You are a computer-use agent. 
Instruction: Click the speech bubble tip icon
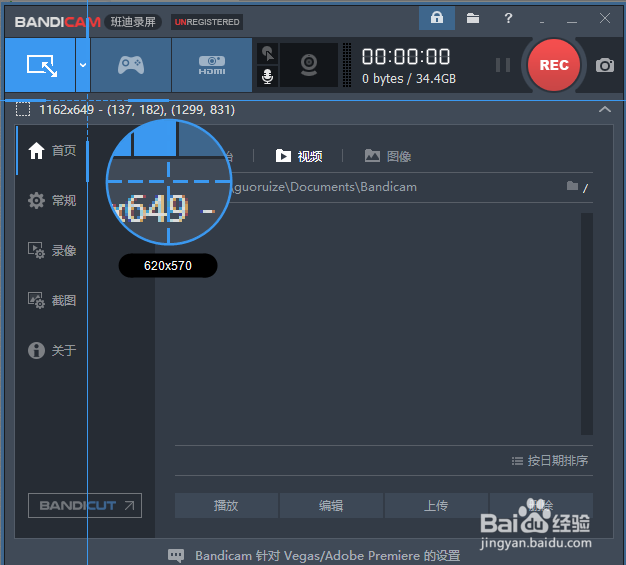pyautogui.click(x=176, y=555)
